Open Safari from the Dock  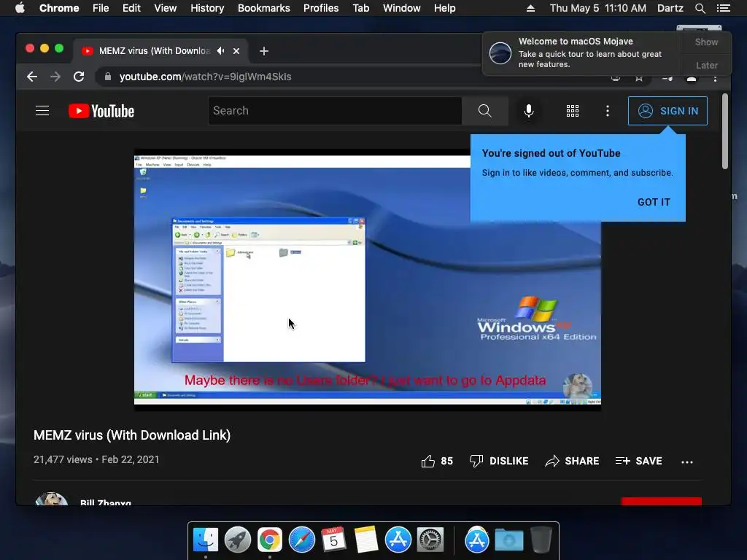click(301, 540)
